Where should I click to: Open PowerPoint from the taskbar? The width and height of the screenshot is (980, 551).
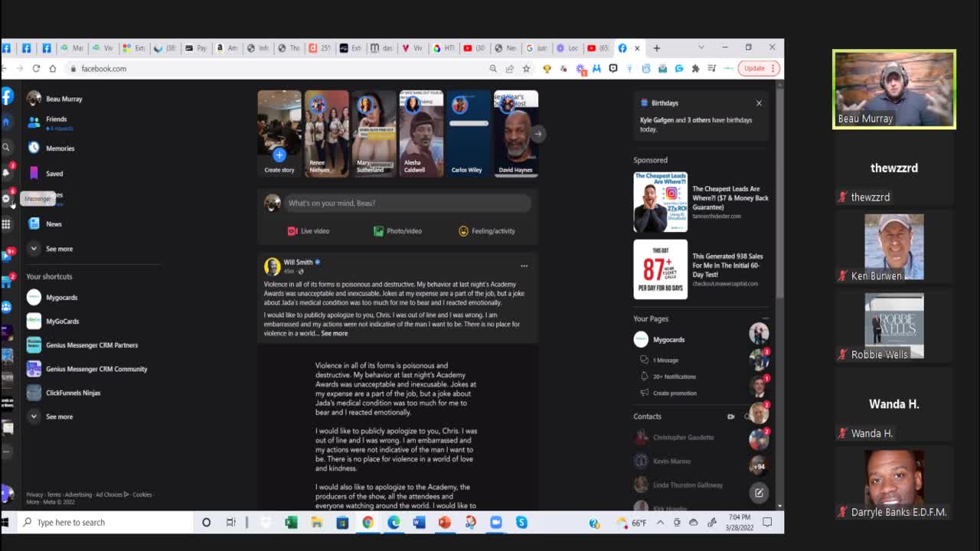coord(445,523)
